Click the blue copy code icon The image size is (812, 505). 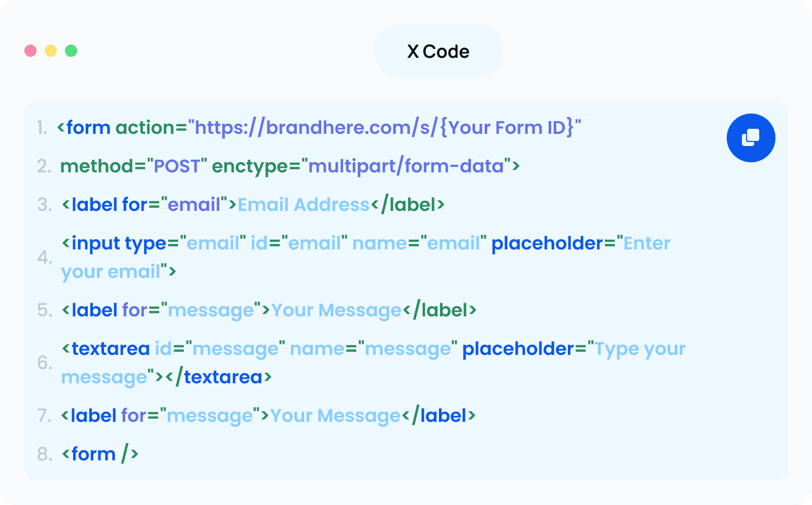pyautogui.click(x=751, y=138)
